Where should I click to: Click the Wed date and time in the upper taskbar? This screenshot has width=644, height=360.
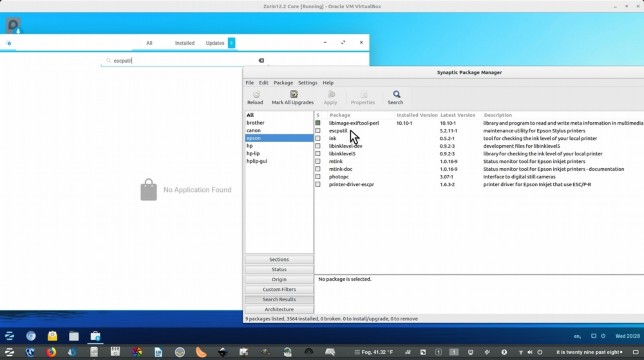pyautogui.click(x=627, y=336)
